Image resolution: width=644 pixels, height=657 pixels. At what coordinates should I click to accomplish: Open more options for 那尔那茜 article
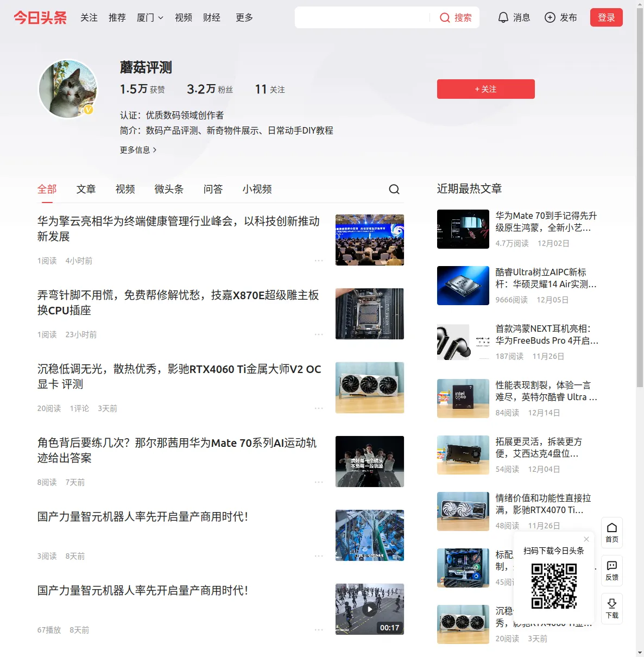pos(319,482)
